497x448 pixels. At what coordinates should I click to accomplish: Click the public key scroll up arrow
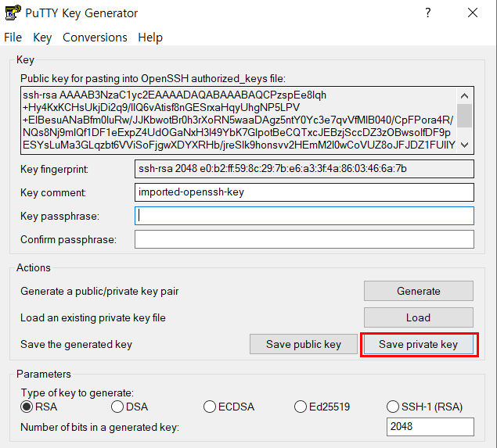(x=465, y=95)
